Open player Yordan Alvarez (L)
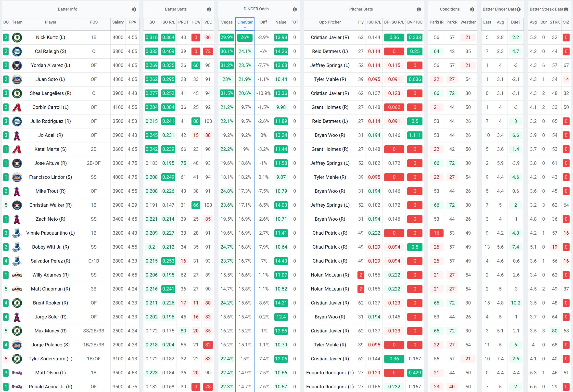 pos(51,65)
